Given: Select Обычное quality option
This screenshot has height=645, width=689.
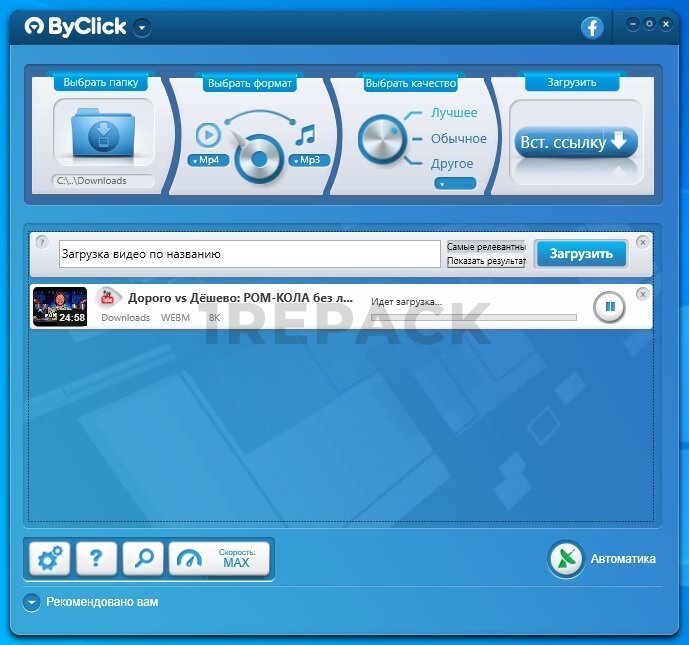Looking at the screenshot, I should 458,139.
